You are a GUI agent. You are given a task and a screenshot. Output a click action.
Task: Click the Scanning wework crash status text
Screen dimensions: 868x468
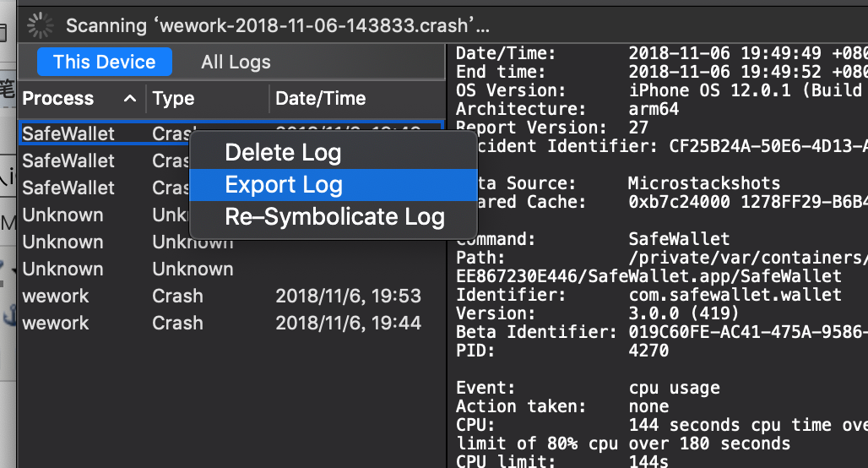coord(277,25)
